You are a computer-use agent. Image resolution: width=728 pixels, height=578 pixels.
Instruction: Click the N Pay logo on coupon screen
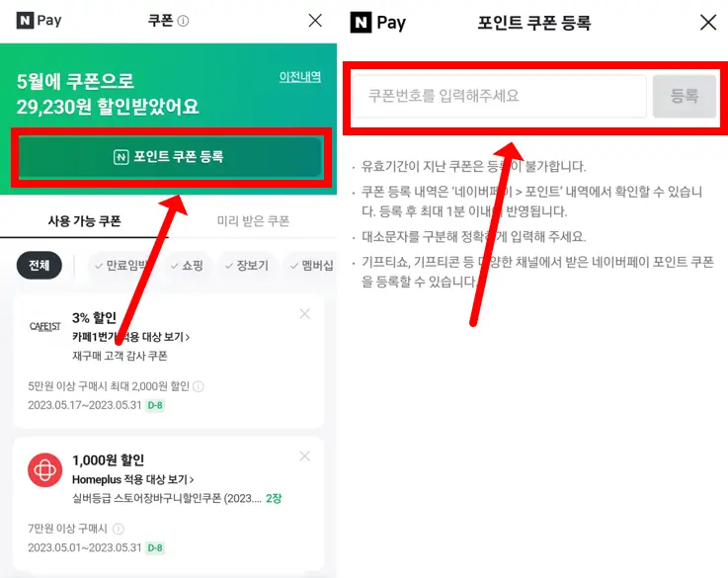39,21
